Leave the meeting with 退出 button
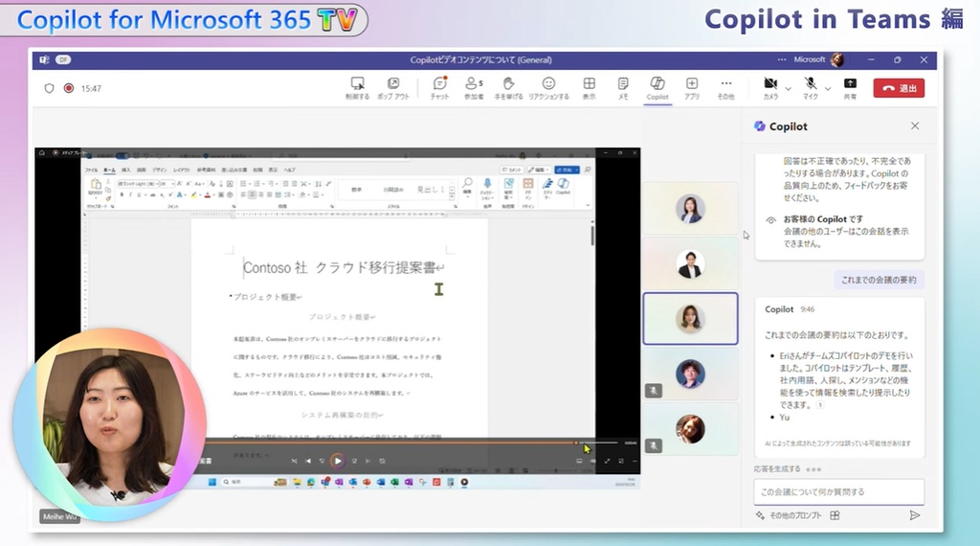 pyautogui.click(x=899, y=88)
